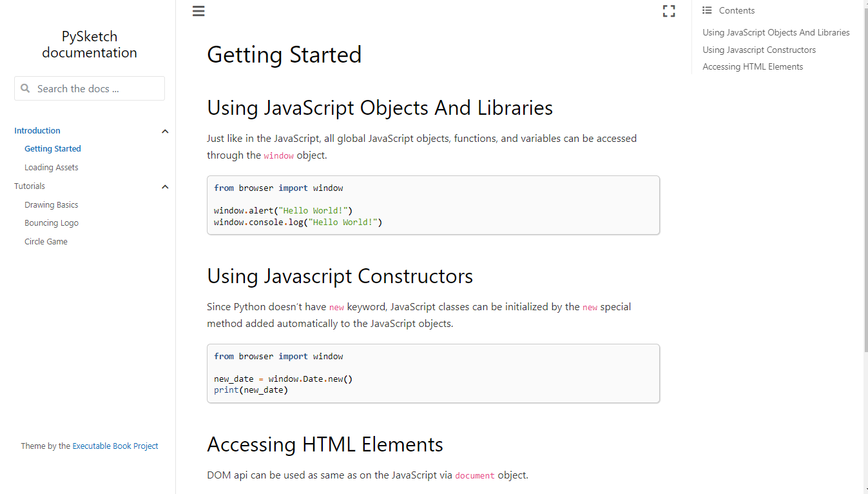Jump to Using JavaScript Objects And Libraries
This screenshot has height=494, width=868.
pos(776,32)
